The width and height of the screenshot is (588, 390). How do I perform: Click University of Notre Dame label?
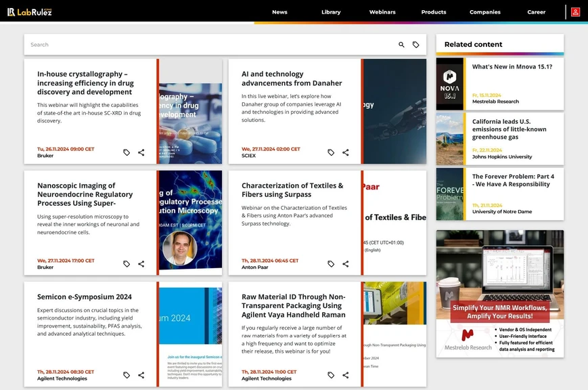click(502, 212)
